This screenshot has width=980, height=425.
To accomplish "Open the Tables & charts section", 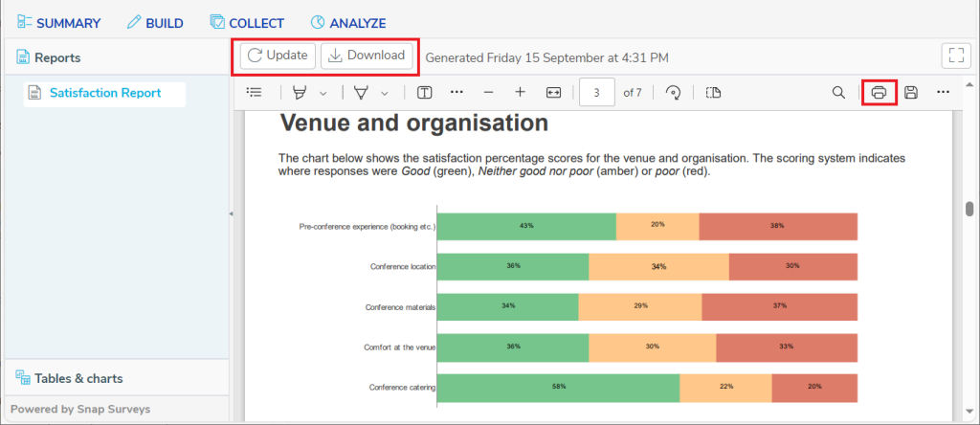I will point(69,378).
